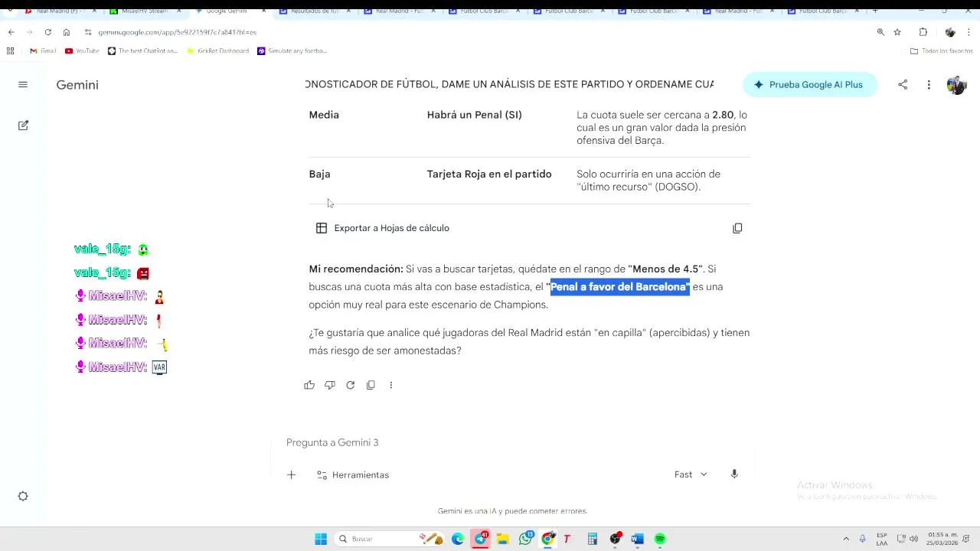Open calculator from the taskbar
The image size is (980, 551).
592,539
